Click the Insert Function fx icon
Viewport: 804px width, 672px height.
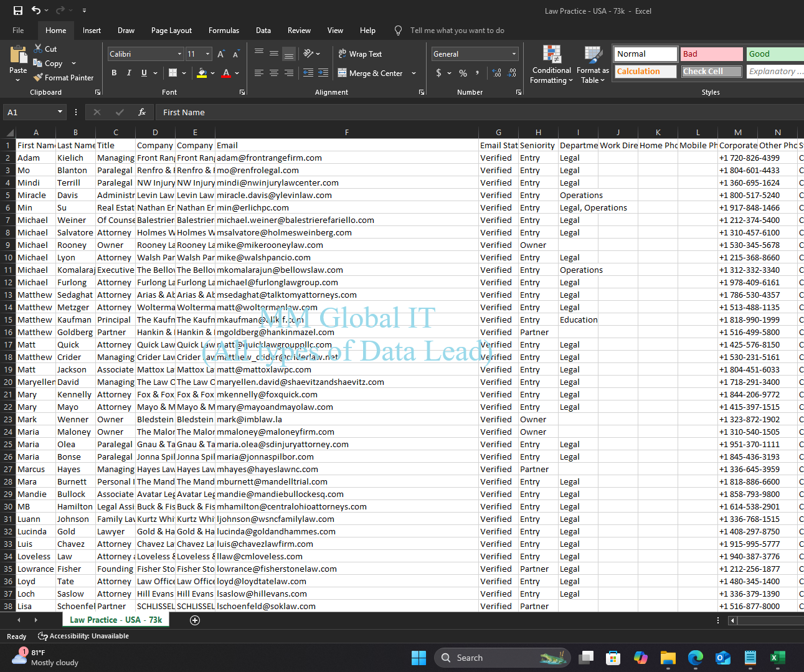pos(142,112)
